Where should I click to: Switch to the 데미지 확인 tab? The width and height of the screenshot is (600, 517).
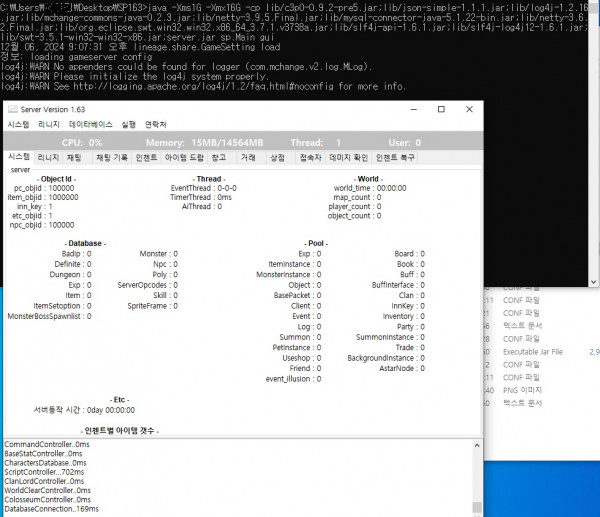349,158
